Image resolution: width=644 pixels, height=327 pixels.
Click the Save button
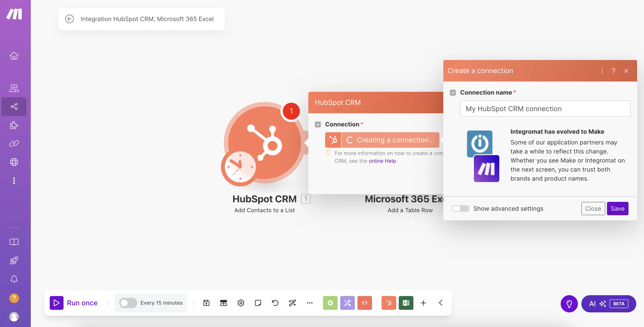click(x=618, y=208)
